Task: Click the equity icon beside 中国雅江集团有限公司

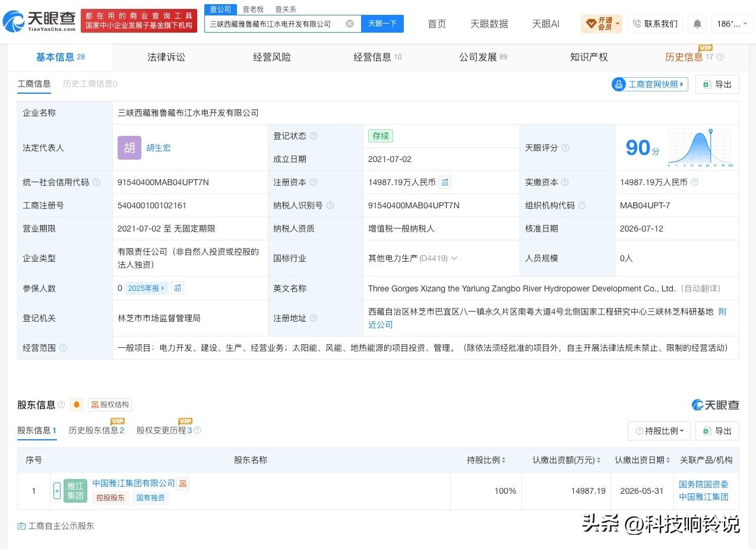Action: tap(183, 484)
